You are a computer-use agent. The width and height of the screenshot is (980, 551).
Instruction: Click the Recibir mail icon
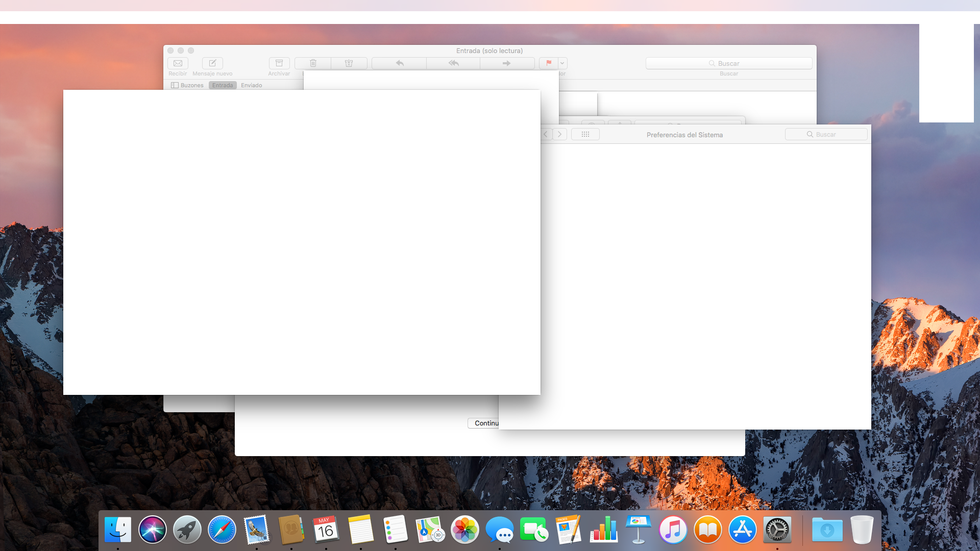tap(178, 63)
